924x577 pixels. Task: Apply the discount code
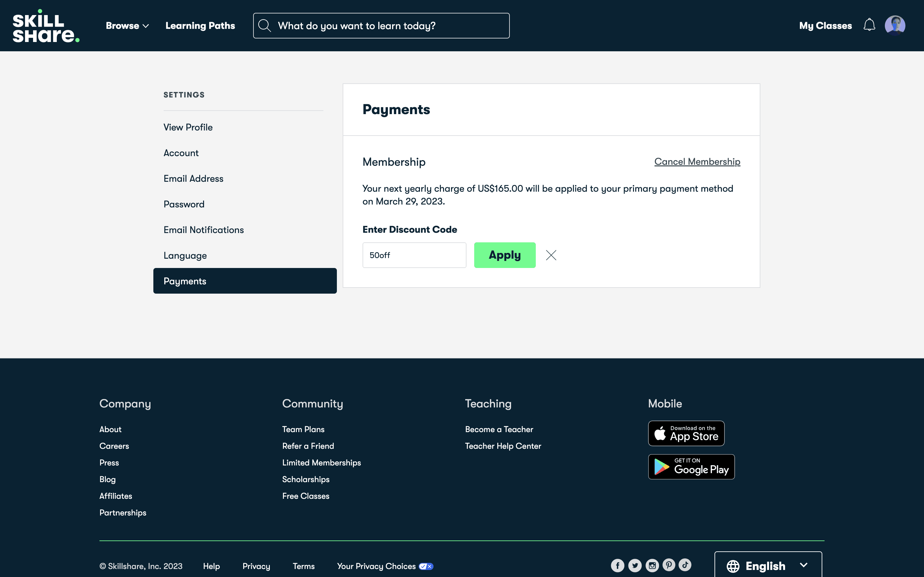(504, 255)
